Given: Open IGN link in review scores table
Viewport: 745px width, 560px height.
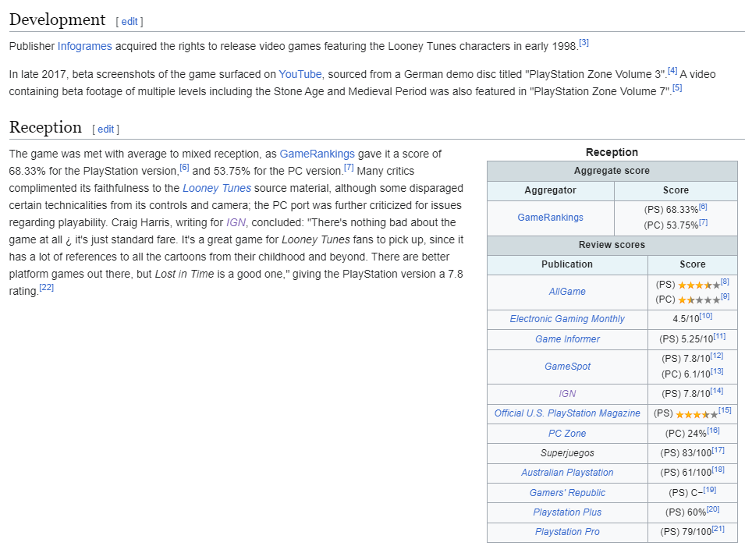Looking at the screenshot, I should pyautogui.click(x=567, y=393).
